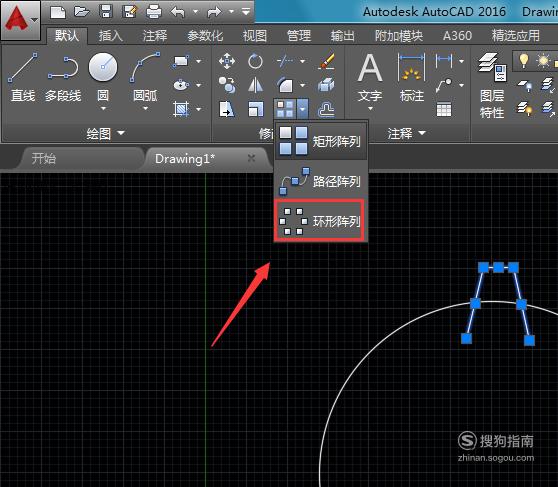
Task: Click the Fillet tool icon
Action: coord(285,85)
